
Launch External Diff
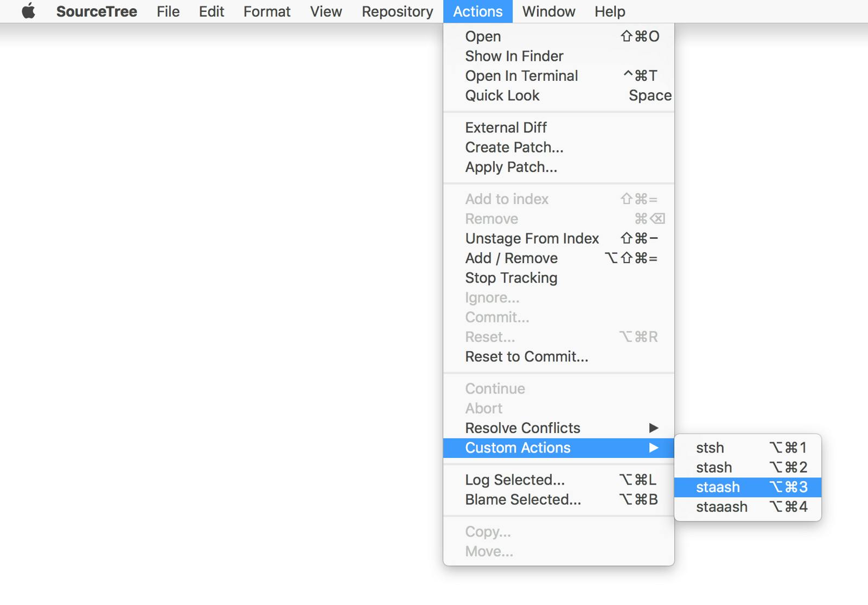(506, 128)
